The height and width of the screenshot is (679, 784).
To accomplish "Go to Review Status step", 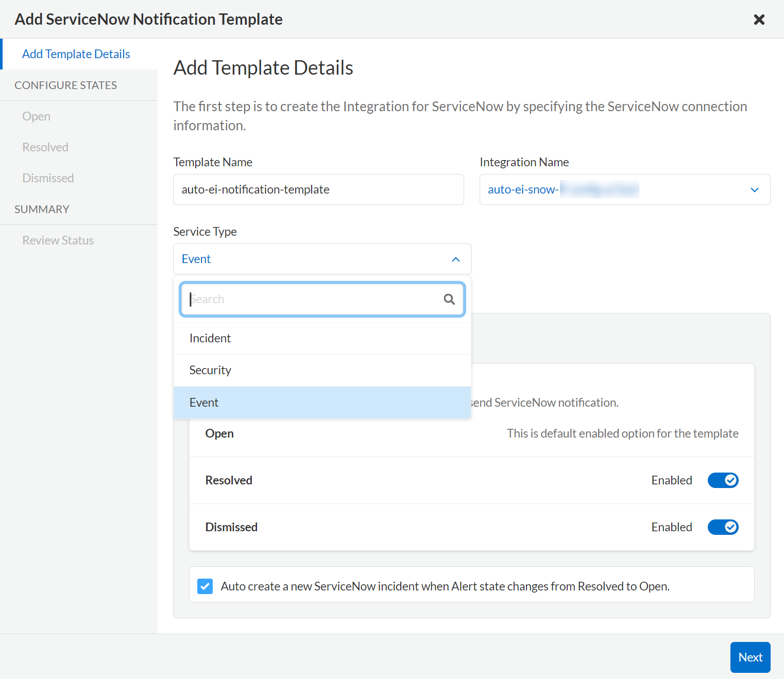I will (58, 240).
